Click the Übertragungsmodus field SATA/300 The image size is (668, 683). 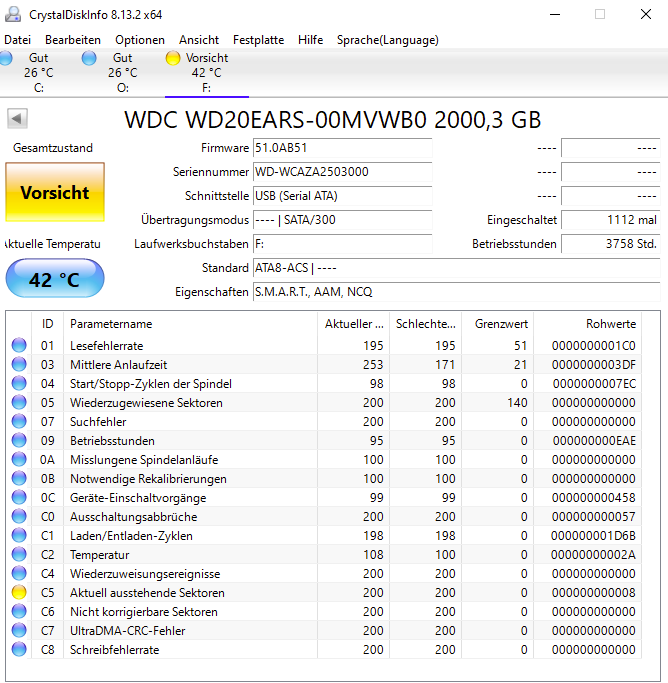(x=342, y=220)
